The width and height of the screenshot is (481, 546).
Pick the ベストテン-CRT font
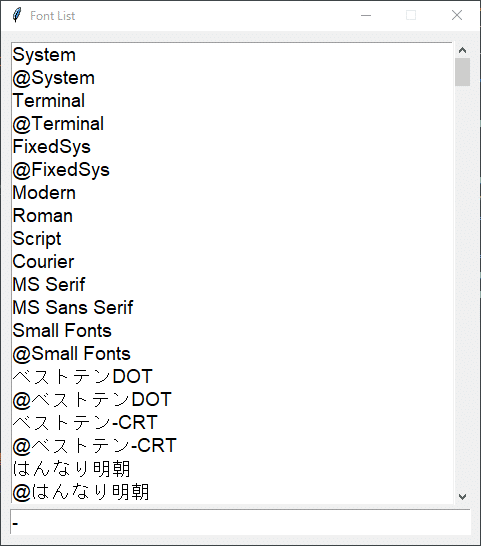pyautogui.click(x=232, y=422)
